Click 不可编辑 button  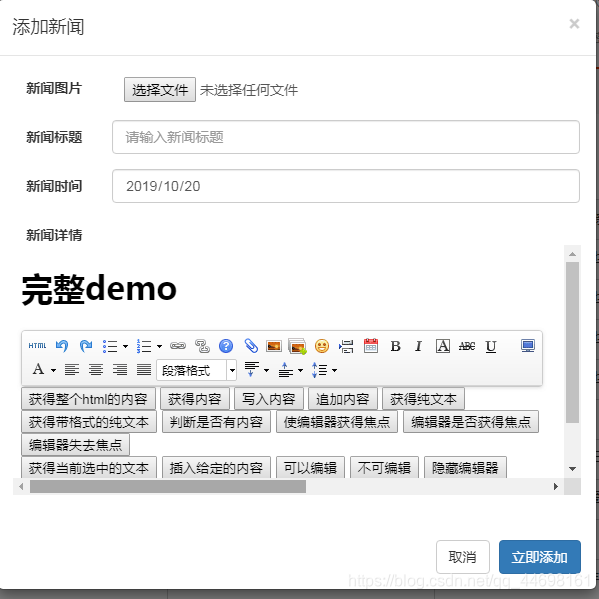pyautogui.click(x=384, y=467)
